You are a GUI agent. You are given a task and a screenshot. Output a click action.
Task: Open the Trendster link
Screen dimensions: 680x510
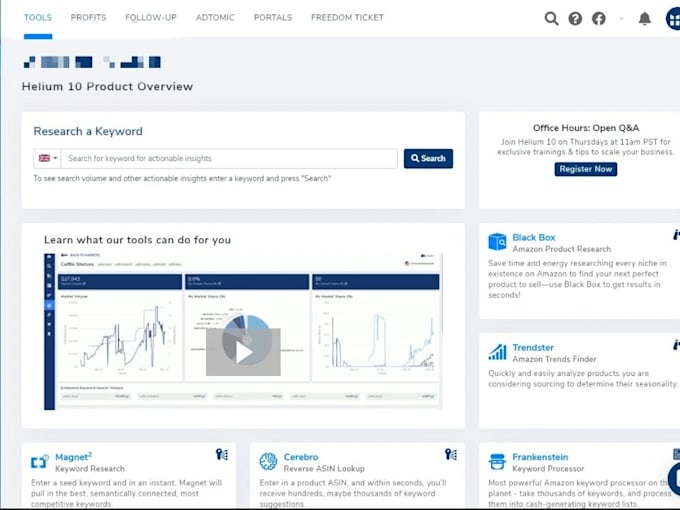click(533, 347)
